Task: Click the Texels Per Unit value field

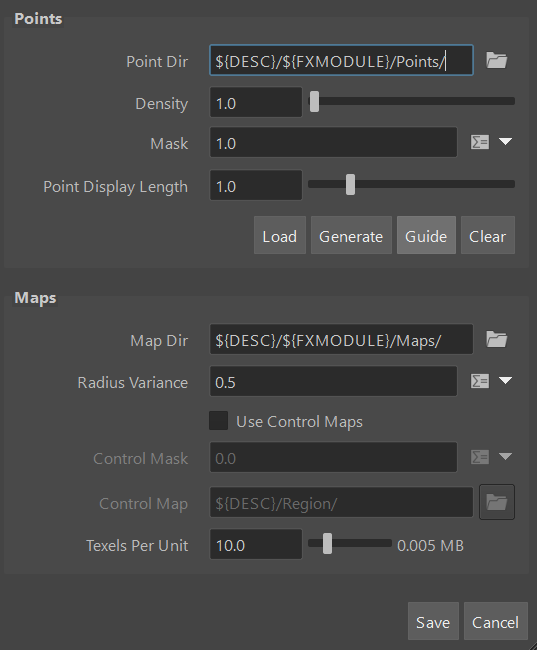Action: (256, 544)
